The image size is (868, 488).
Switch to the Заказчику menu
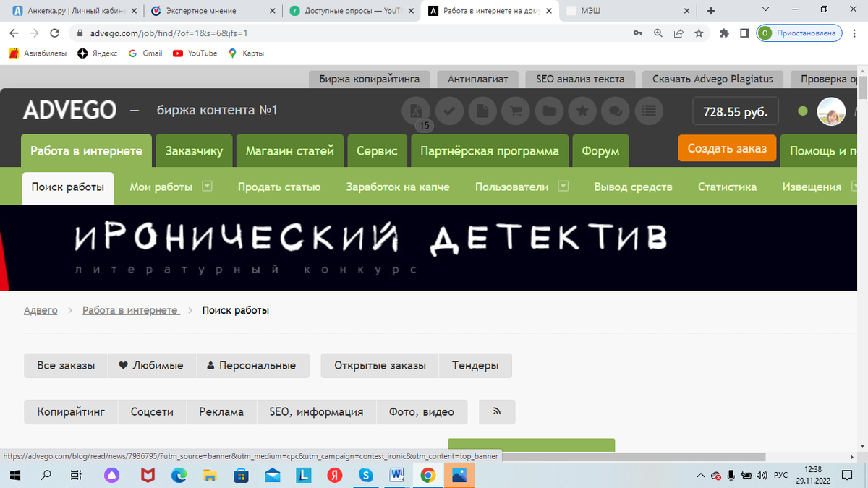[x=194, y=150]
